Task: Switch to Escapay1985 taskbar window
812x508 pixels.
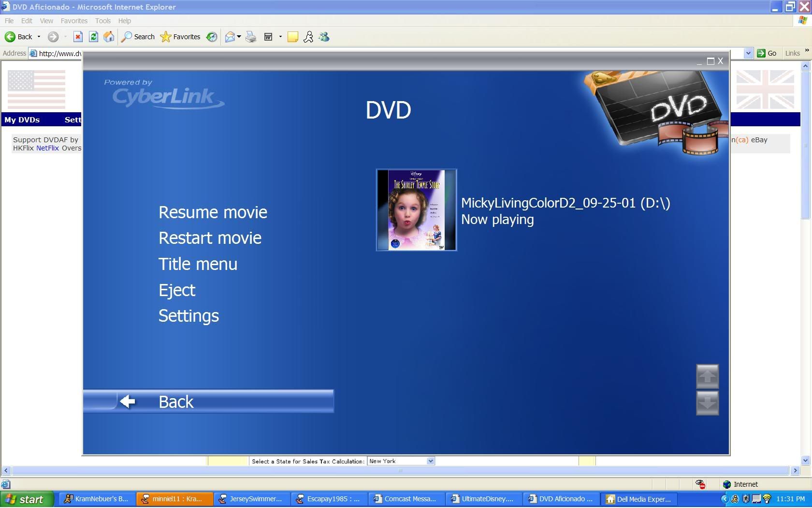Action: [x=329, y=499]
